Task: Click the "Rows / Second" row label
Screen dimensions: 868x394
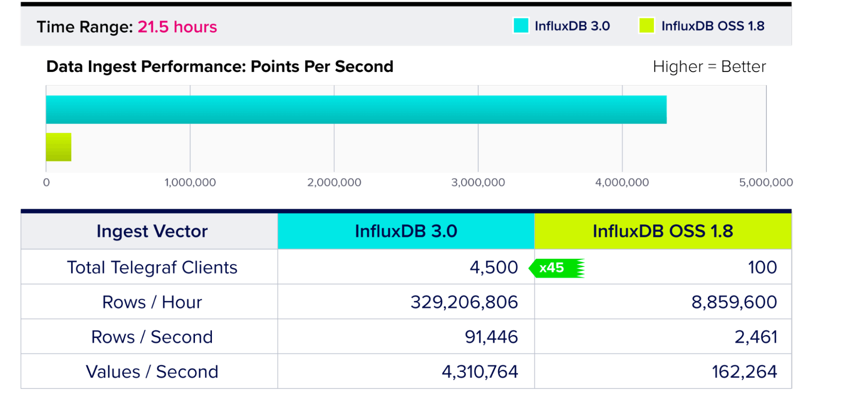Action: pos(152,337)
